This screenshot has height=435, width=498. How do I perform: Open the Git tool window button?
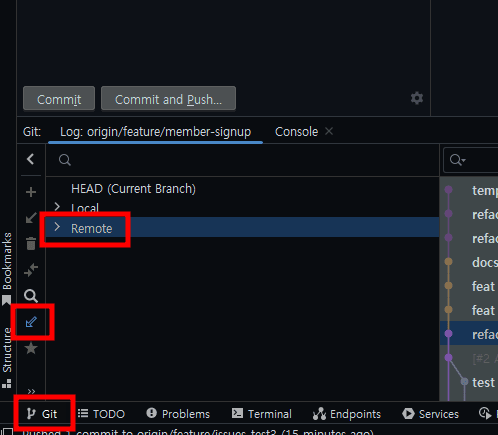pyautogui.click(x=42, y=414)
